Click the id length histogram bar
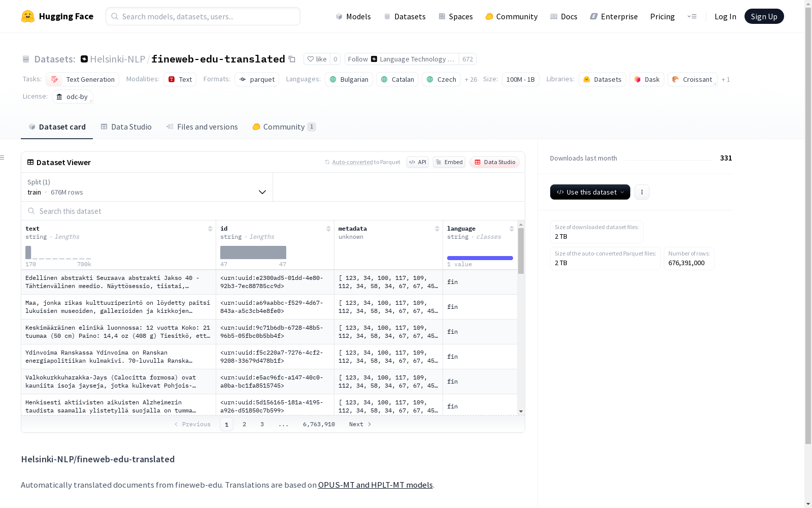 point(253,252)
